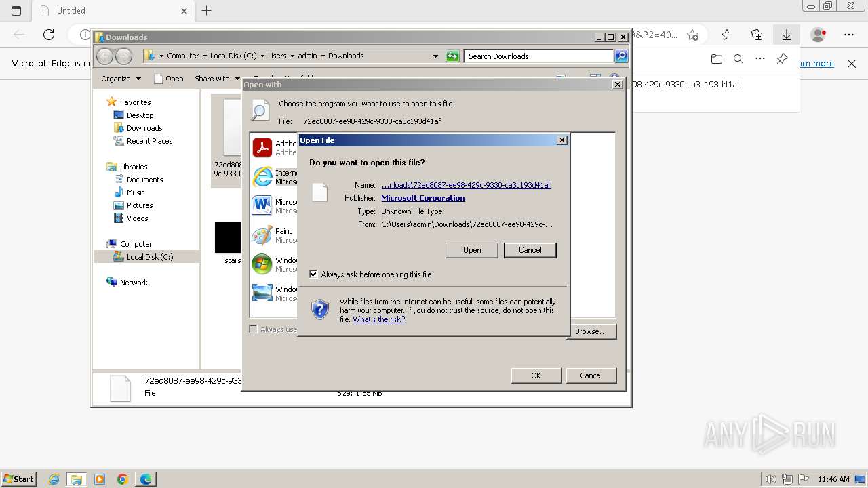Search downloads icon in Edge panel
Image resolution: width=868 pixels, height=488 pixels.
coord(738,60)
